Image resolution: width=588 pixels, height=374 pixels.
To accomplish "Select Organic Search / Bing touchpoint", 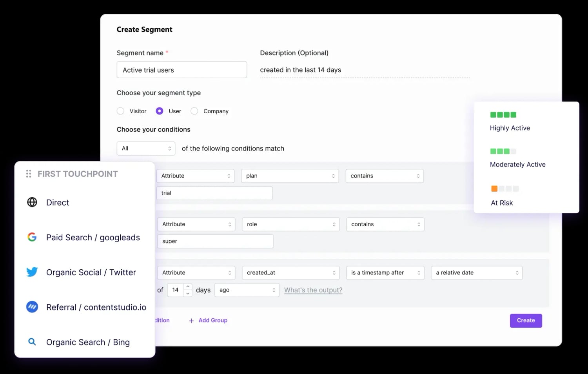I will 88,342.
